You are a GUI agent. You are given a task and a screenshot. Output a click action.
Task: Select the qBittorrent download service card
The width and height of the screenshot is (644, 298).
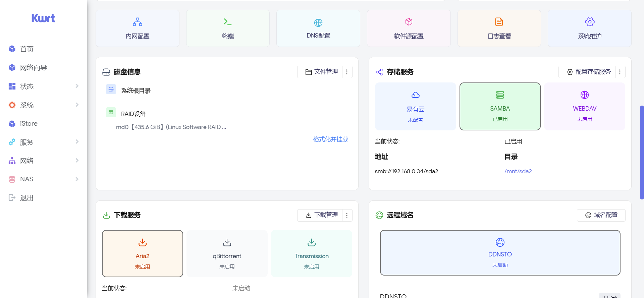227,254
